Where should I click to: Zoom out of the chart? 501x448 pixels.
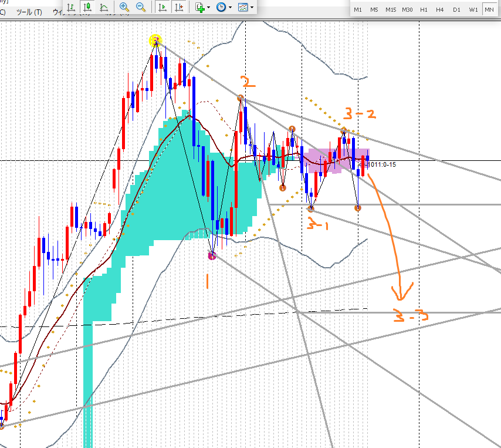[141, 7]
